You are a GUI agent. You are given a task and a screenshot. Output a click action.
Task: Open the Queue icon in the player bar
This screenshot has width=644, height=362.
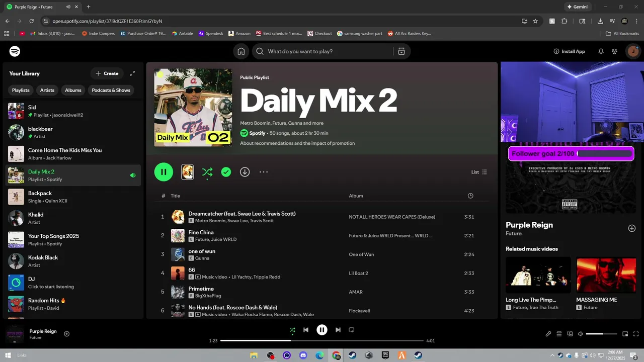[x=559, y=334]
